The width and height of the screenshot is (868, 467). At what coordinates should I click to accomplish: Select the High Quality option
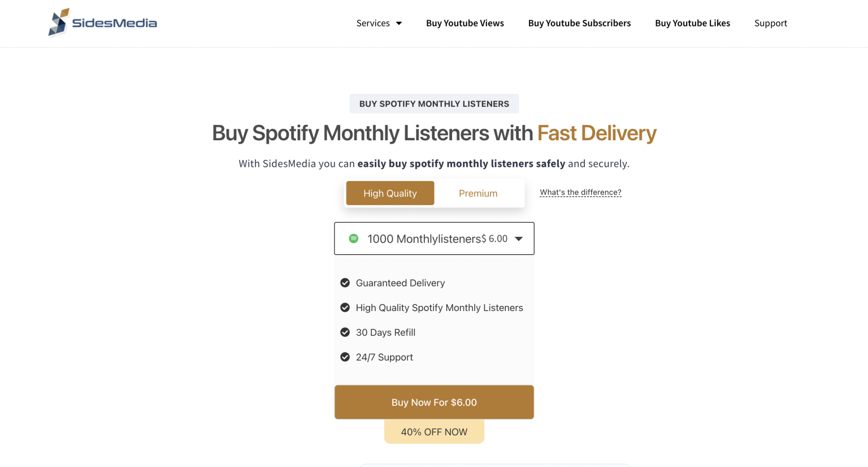[x=390, y=193]
